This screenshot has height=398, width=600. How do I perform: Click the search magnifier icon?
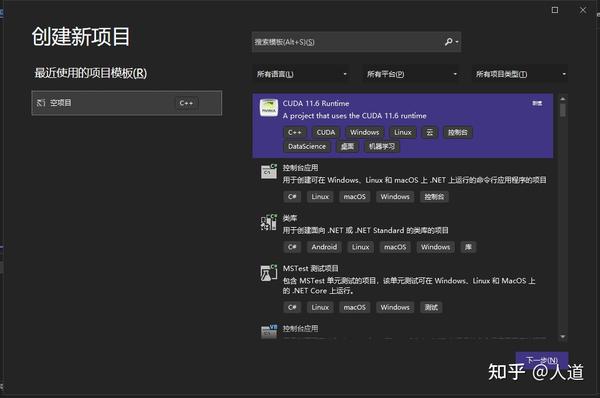448,42
